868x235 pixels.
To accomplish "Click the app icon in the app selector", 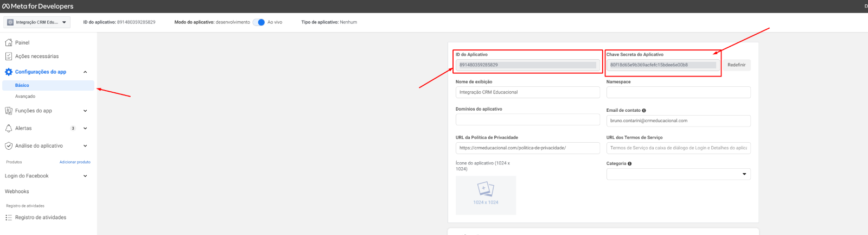I will tap(10, 22).
